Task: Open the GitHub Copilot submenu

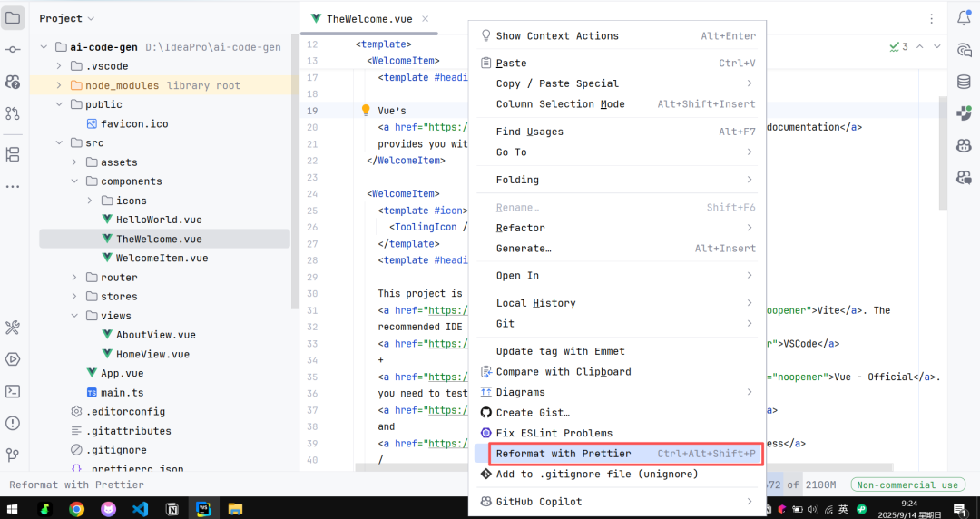Action: [618, 502]
